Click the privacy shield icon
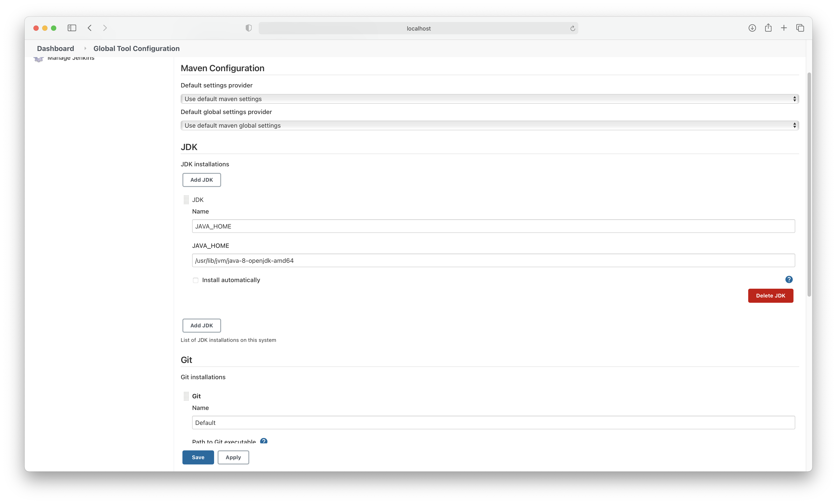This screenshot has width=837, height=504. 249,28
